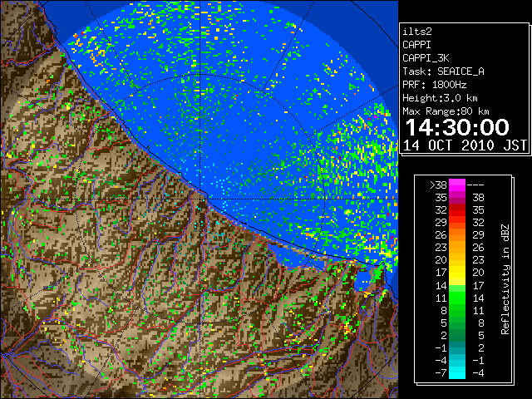532x399 pixels.
Task: Click the 'ilts2' site name text
Action: coord(417,32)
